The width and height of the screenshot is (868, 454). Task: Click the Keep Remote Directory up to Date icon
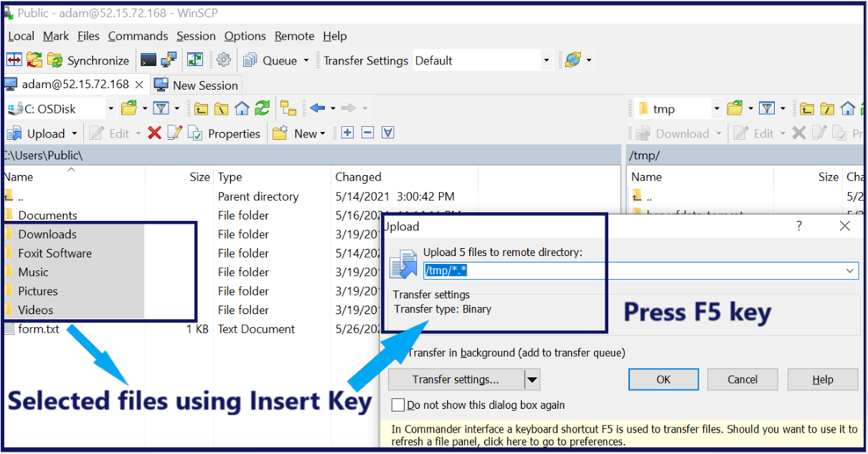point(195,60)
